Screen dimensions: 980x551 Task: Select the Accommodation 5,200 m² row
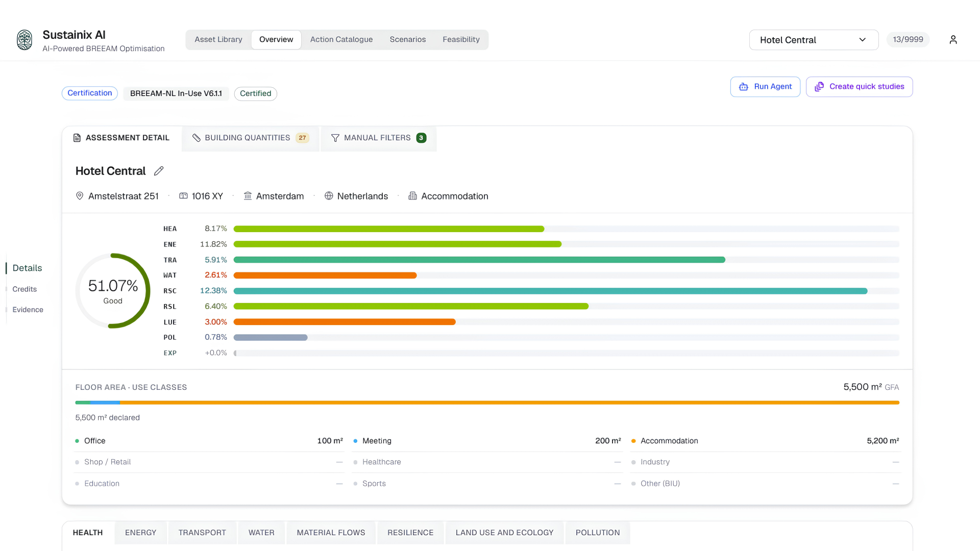(x=765, y=441)
